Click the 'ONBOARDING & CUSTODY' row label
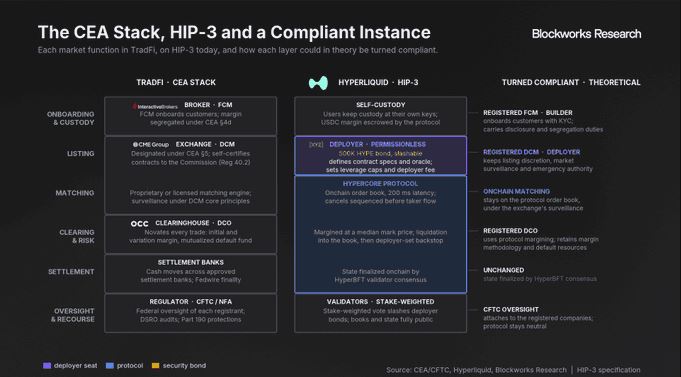Viewport: 681px width, 377px height. pos(70,118)
